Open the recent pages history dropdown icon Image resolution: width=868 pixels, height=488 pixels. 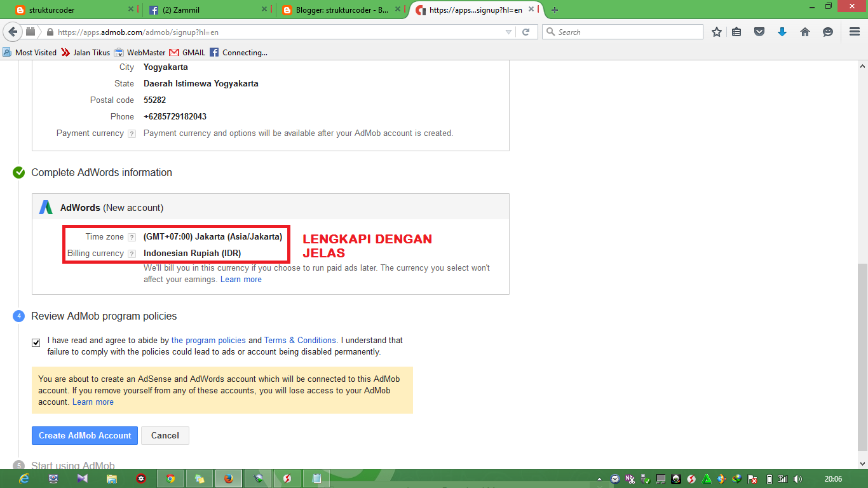[x=31, y=32]
